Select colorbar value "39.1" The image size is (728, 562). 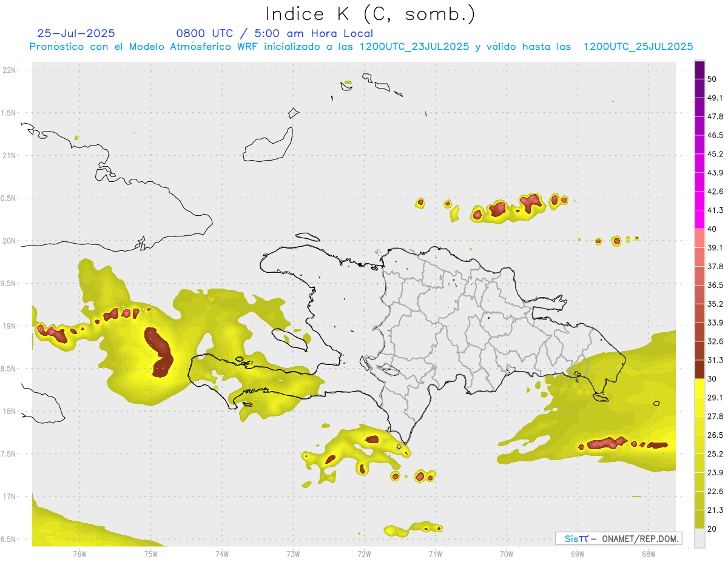[x=715, y=247]
